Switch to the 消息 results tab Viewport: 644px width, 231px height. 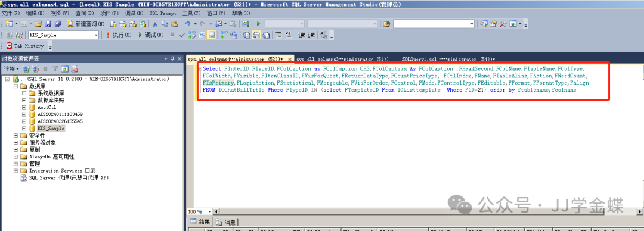pos(226,223)
